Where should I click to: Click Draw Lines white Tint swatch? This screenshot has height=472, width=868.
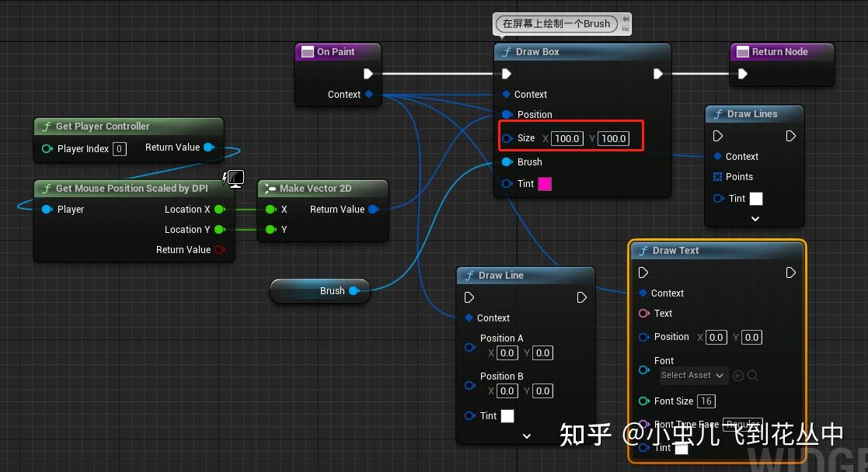756,199
